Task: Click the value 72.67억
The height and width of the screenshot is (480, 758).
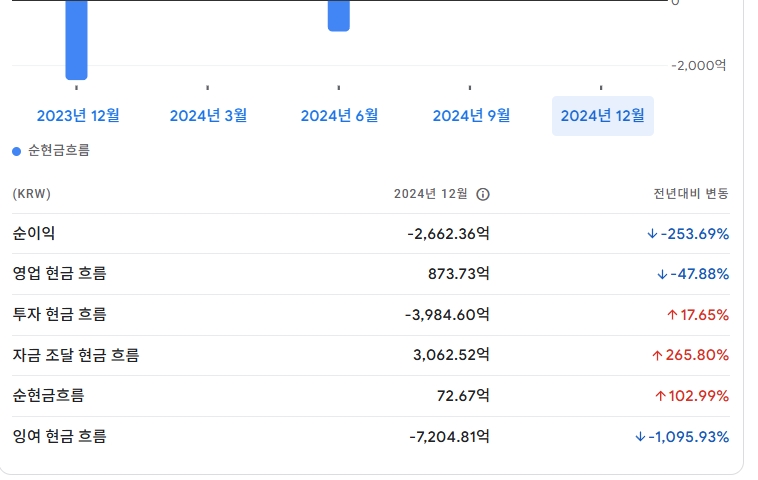Action: (463, 396)
